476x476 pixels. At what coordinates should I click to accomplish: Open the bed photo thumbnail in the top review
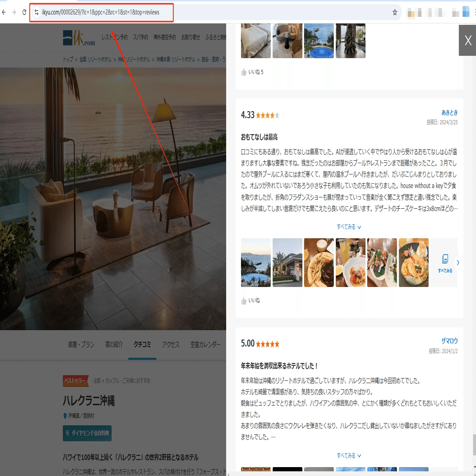tap(256, 41)
